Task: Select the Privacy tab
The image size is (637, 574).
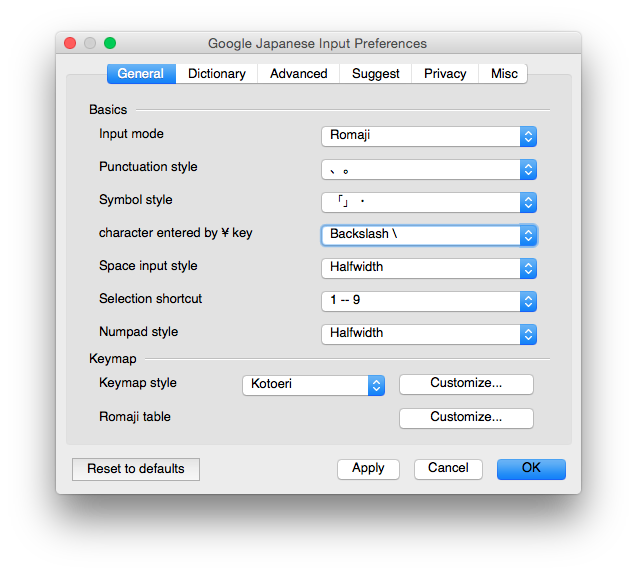Action: [x=445, y=74]
